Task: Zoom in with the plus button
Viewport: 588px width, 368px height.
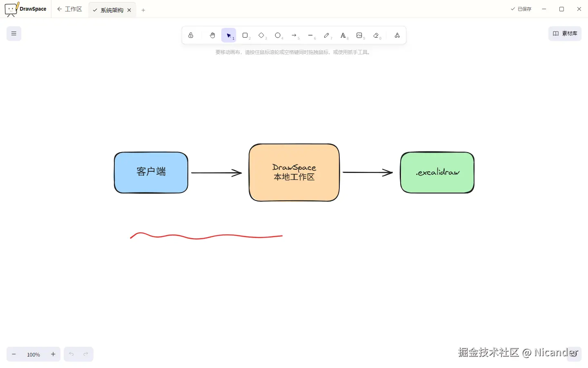Action: pyautogui.click(x=53, y=354)
